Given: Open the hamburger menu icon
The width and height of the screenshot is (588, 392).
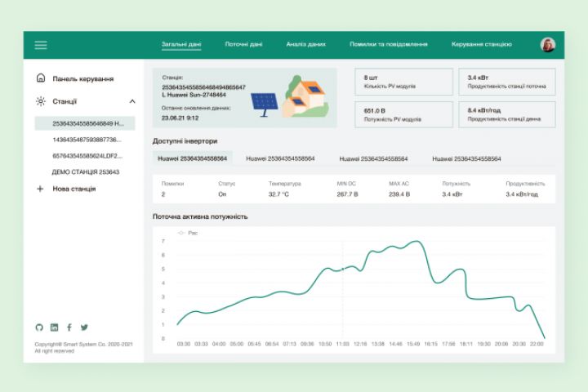Looking at the screenshot, I should pos(41,45).
